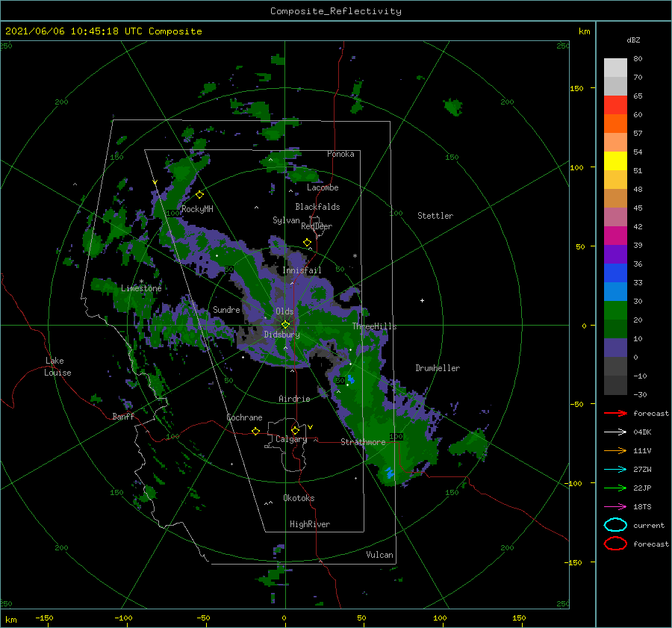Click the cyan current ellipse legend icon
The image size is (672, 628).
coord(615,525)
